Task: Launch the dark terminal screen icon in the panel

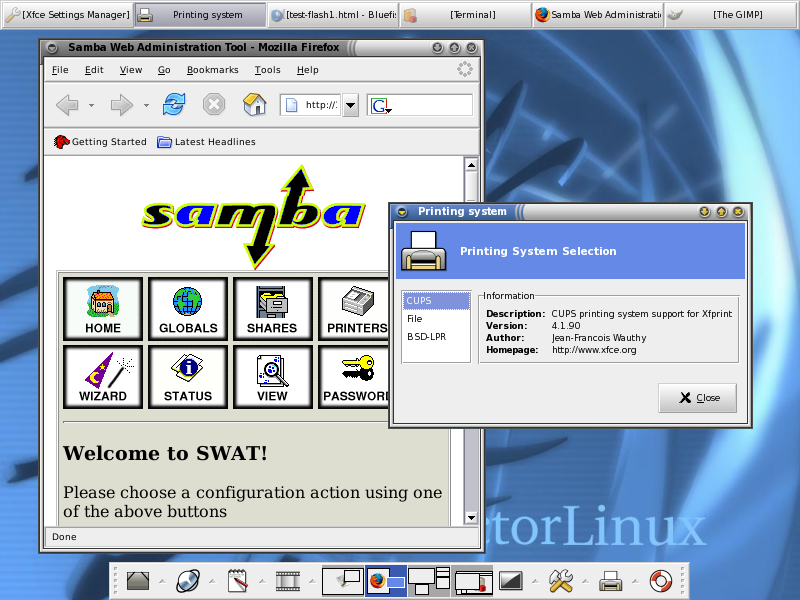Action: tap(511, 581)
